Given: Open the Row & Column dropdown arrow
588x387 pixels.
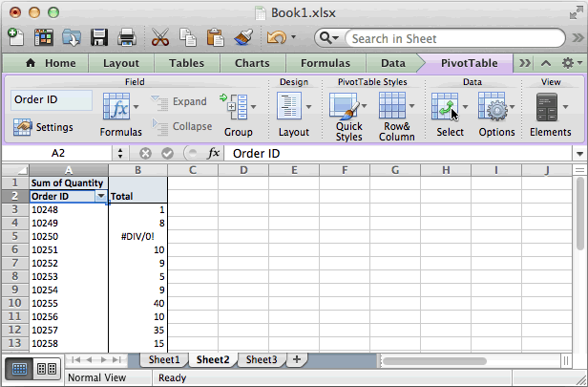Looking at the screenshot, I should [412, 106].
